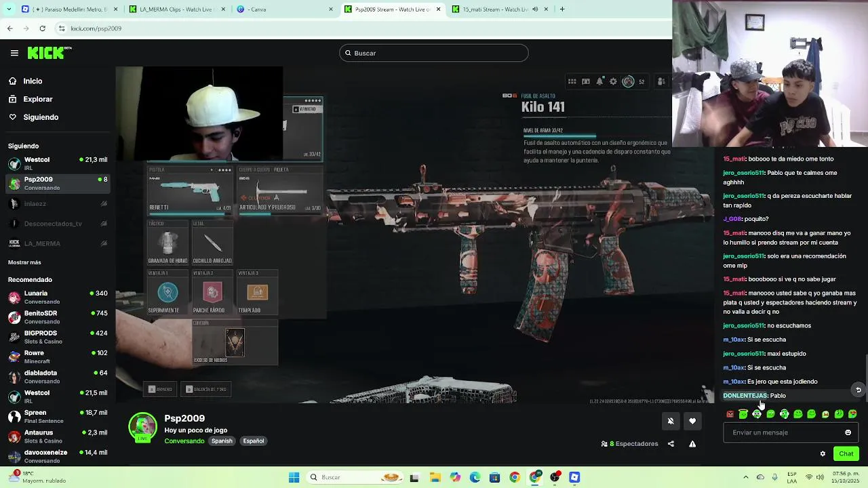Open Roblox from taskbar

tap(574, 477)
